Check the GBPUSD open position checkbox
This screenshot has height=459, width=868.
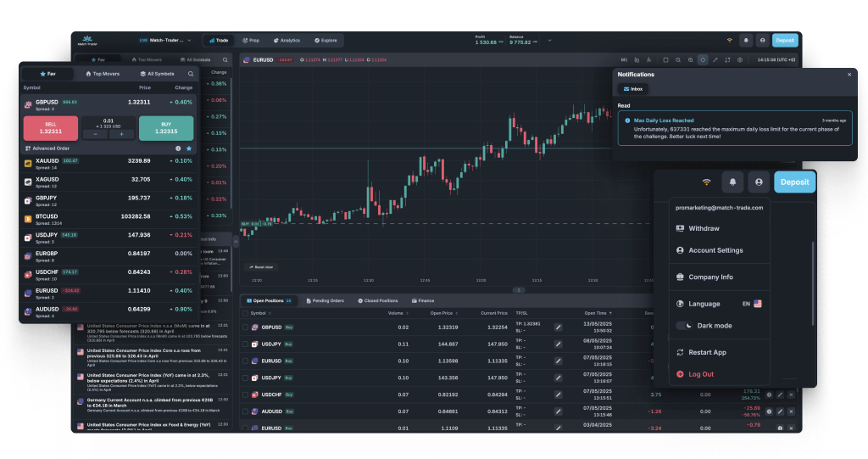point(246,327)
